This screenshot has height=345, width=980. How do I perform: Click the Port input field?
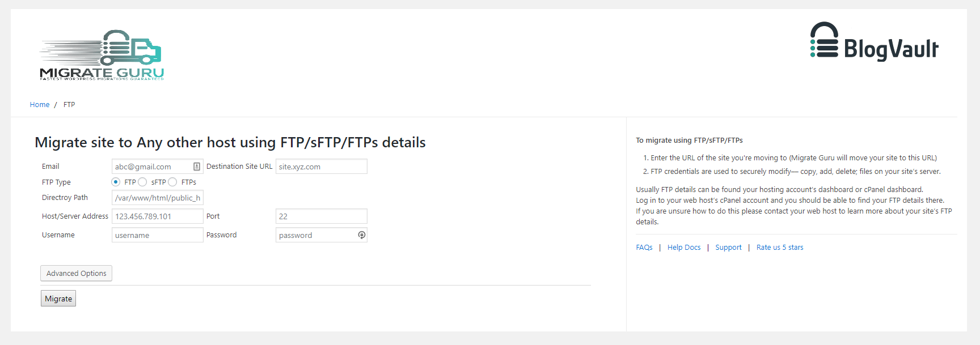321,216
